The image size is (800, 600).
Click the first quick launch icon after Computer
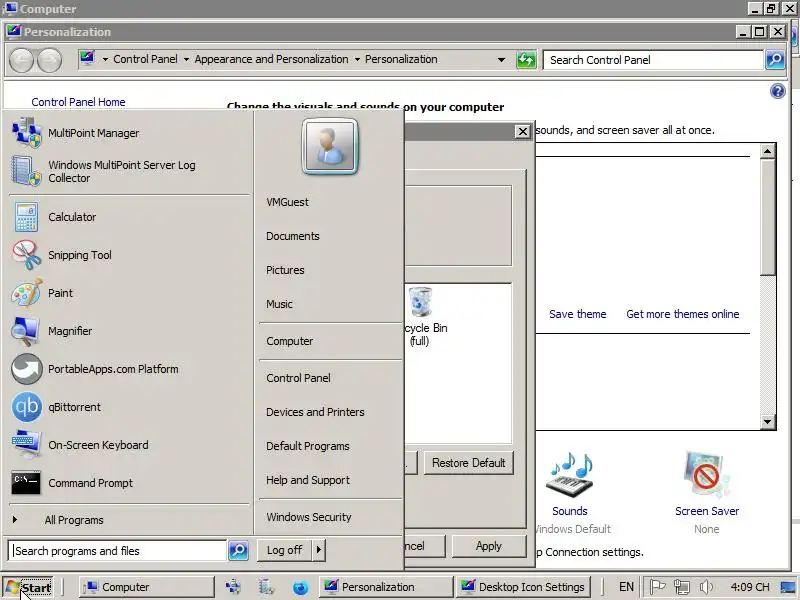click(233, 587)
